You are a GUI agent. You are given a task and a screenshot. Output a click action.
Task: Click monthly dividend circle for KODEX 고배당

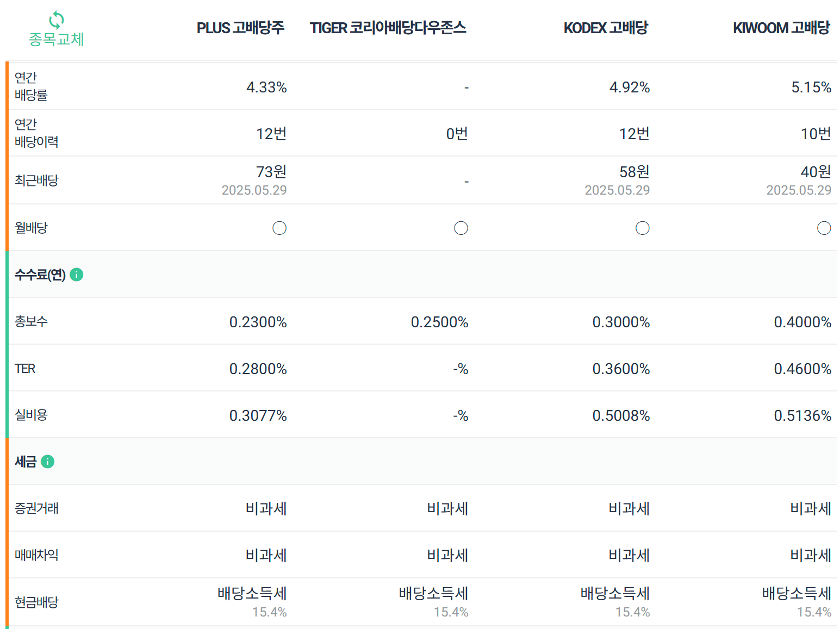coord(643,228)
